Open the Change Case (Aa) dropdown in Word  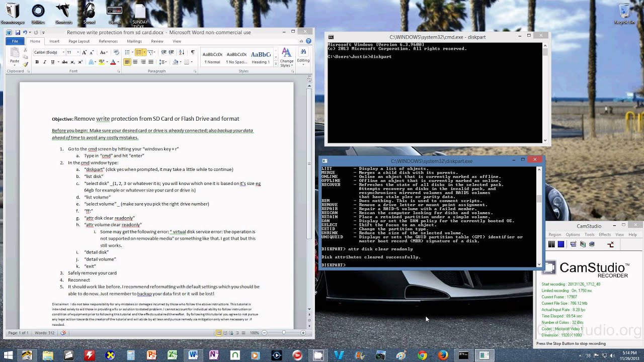104,52
